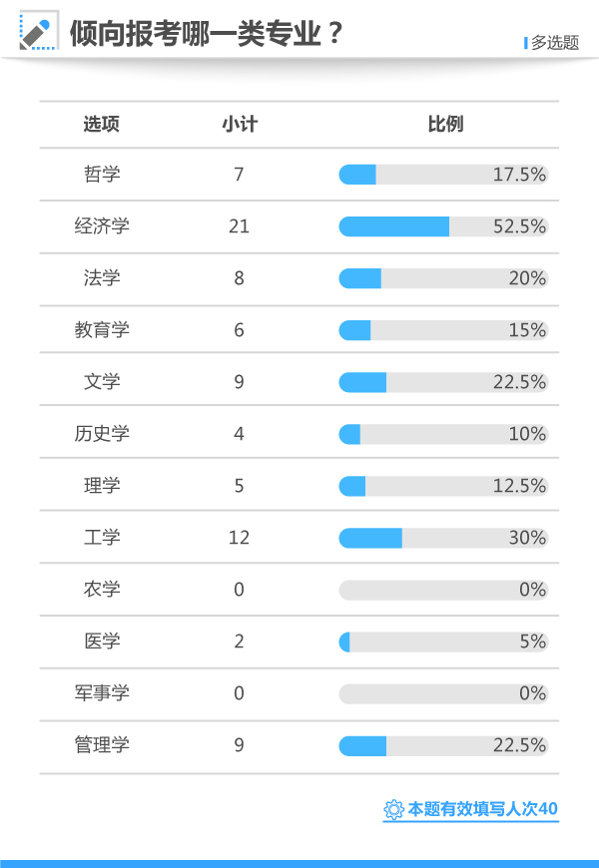Screen dimensions: 599x868
Task: Select the 法学 option row label
Action: click(x=102, y=278)
